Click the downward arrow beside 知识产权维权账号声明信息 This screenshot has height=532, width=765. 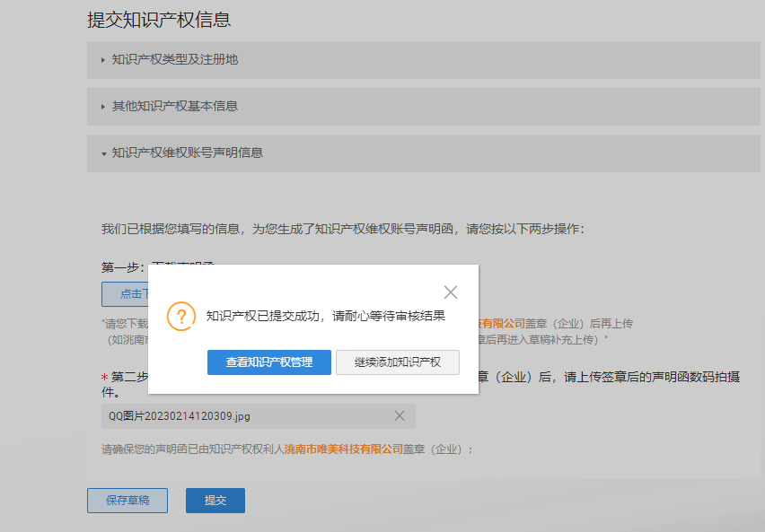[102, 153]
